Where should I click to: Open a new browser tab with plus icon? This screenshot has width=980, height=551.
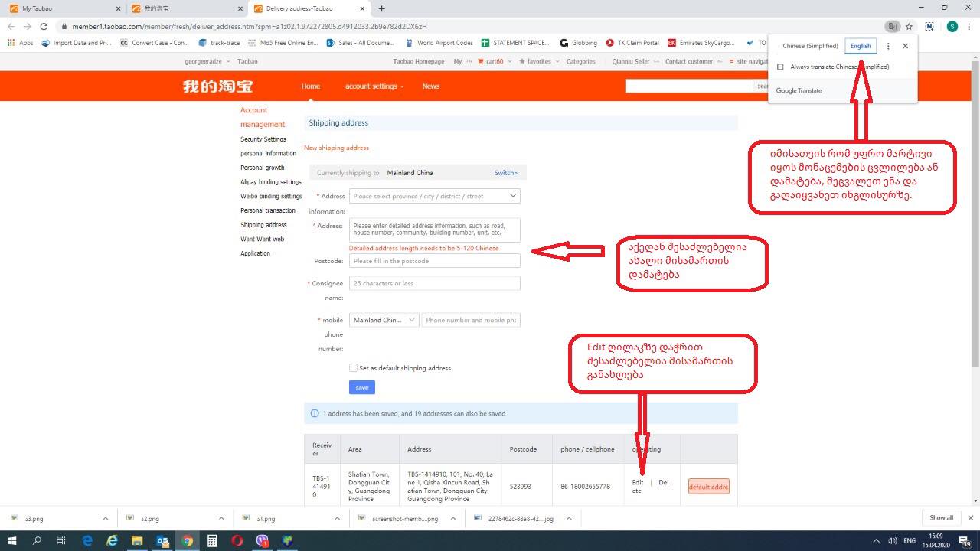382,8
